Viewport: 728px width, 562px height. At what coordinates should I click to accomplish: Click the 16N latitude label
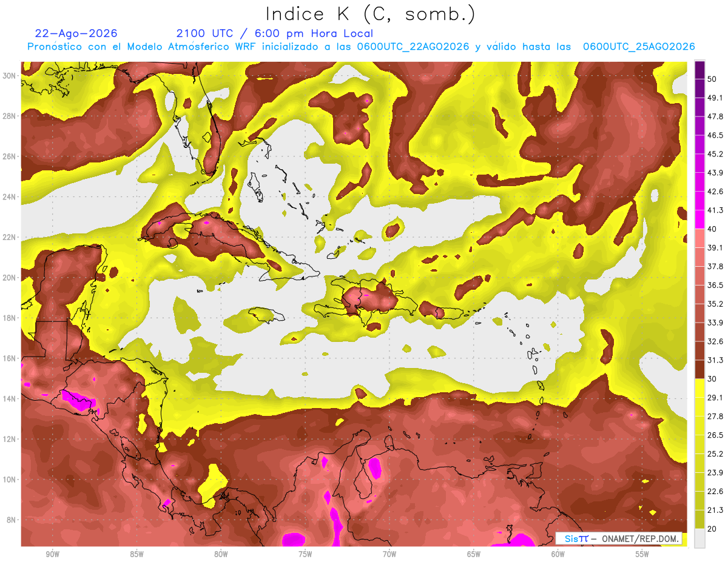pos(9,358)
